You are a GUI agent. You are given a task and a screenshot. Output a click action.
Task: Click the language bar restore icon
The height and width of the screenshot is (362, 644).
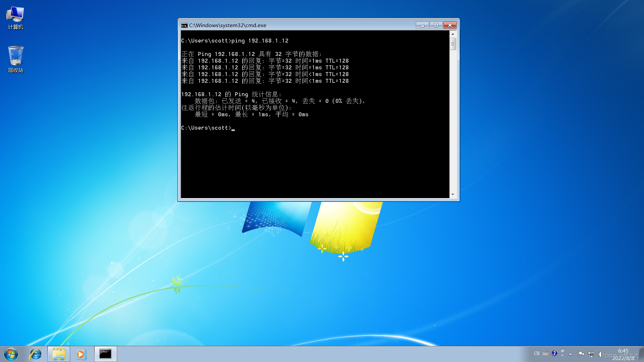coord(562,351)
